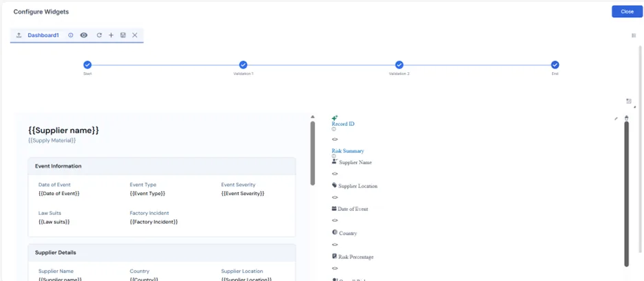Close the Dashboard1 tab with the X
Screen dimensions: 644x281
point(134,35)
